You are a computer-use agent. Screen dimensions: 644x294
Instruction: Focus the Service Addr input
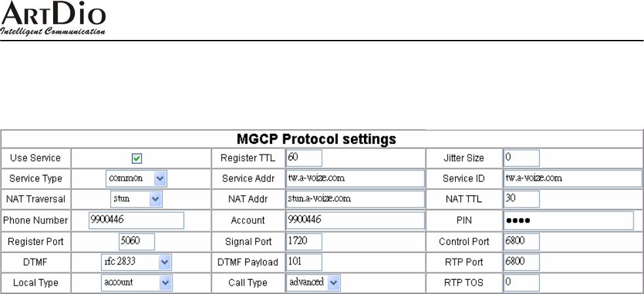tap(355, 178)
